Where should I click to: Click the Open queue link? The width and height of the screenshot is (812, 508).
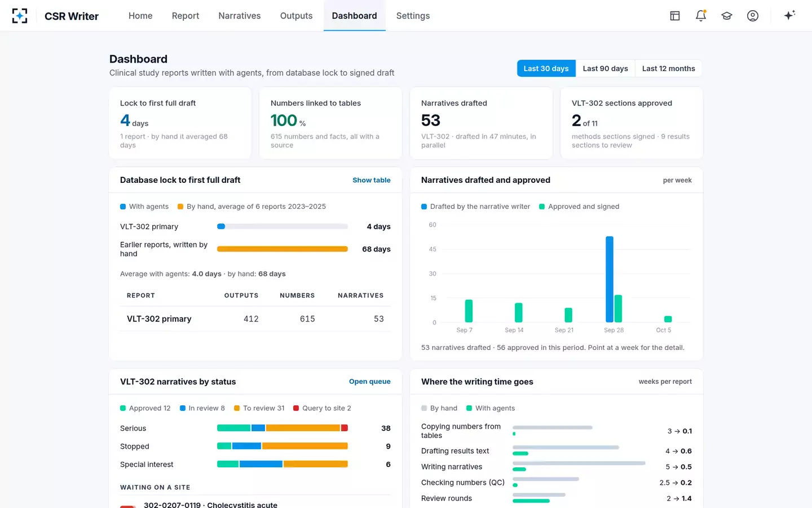tap(370, 382)
